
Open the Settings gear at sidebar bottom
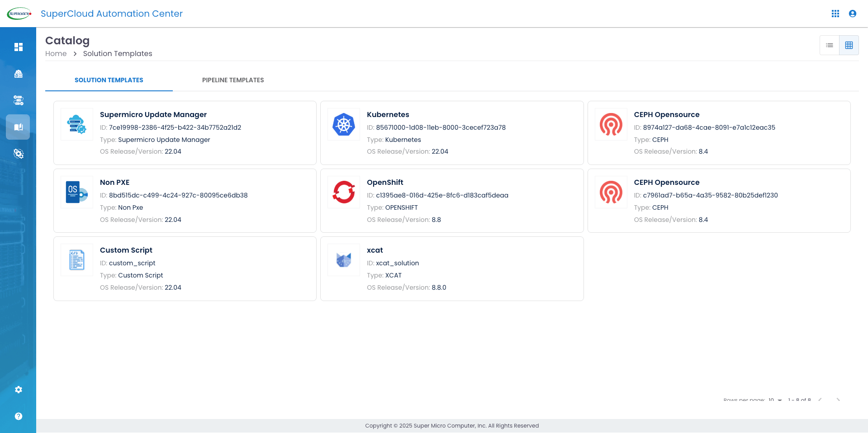point(18,390)
